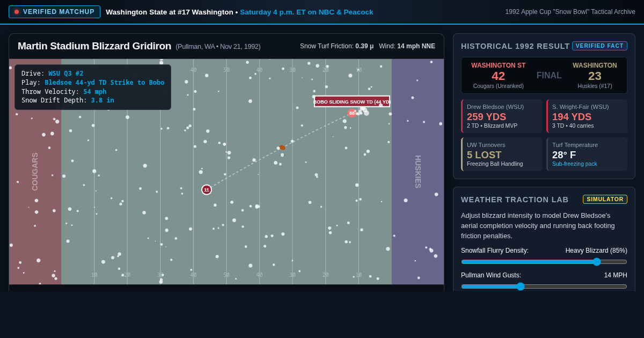The height and width of the screenshot is (338, 644).
Task: Click the Cougars end zone
Action: pyautogui.click(x=35, y=172)
